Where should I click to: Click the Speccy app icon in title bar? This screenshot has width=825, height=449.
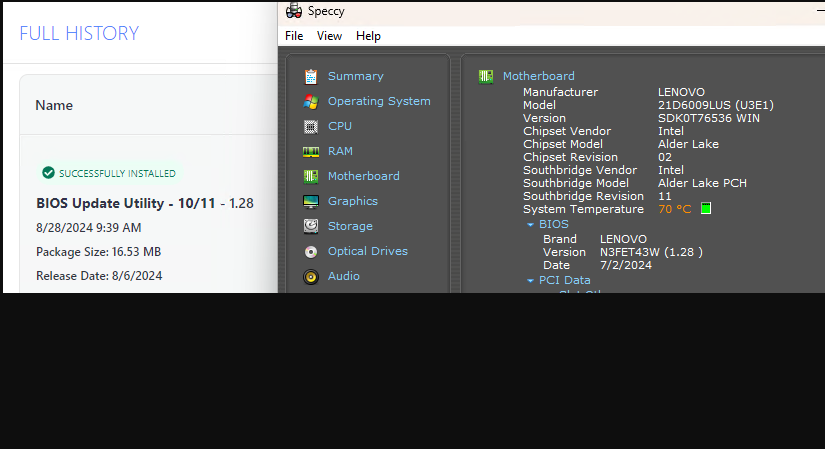coord(294,11)
